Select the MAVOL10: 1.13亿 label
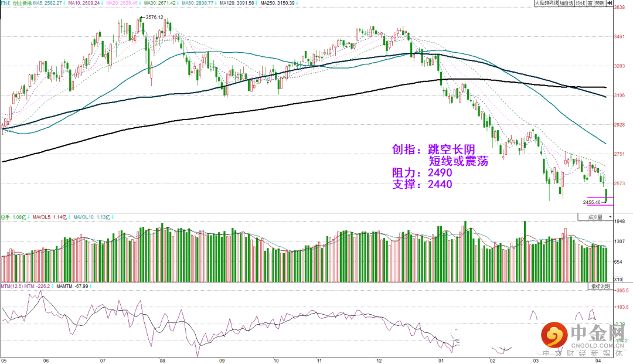The image size is (633, 364). tap(93, 217)
